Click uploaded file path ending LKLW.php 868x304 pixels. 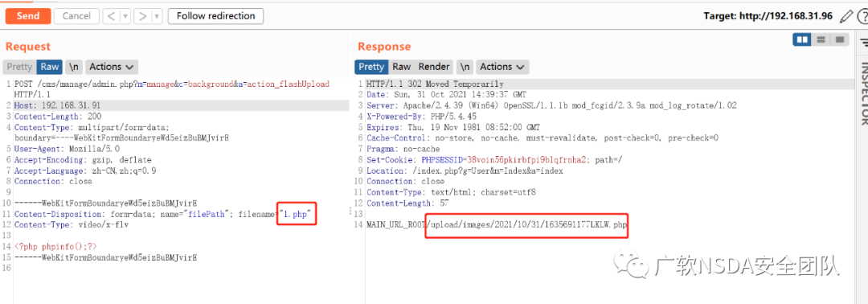[x=527, y=225]
